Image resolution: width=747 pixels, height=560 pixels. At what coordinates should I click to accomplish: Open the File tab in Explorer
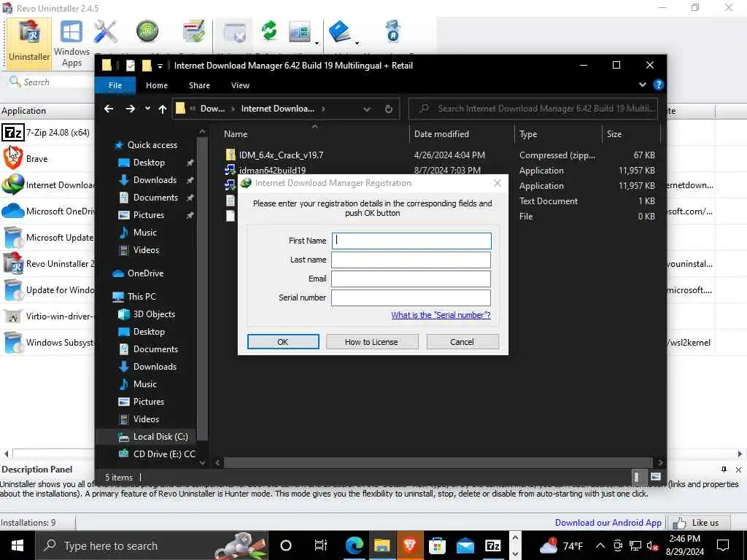click(x=115, y=85)
